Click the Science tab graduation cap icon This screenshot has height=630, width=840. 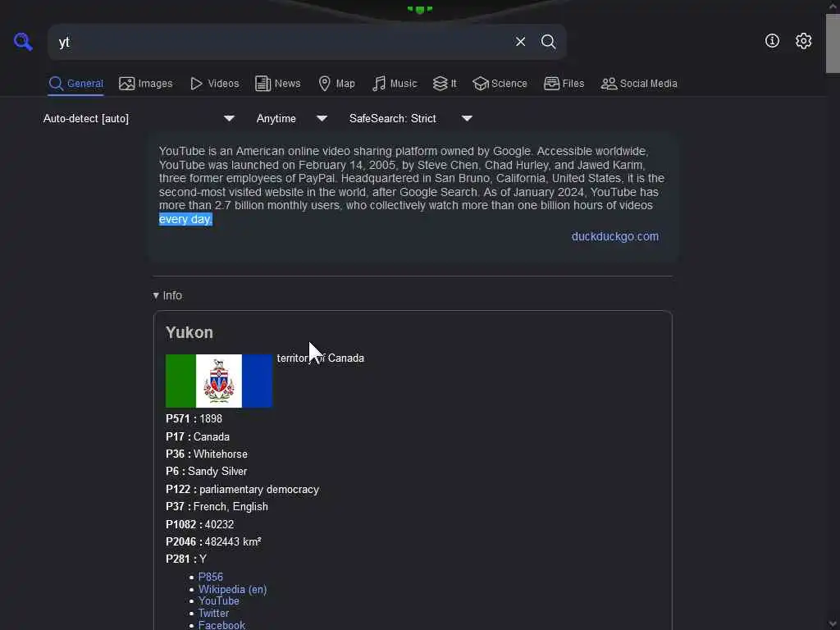pos(481,84)
